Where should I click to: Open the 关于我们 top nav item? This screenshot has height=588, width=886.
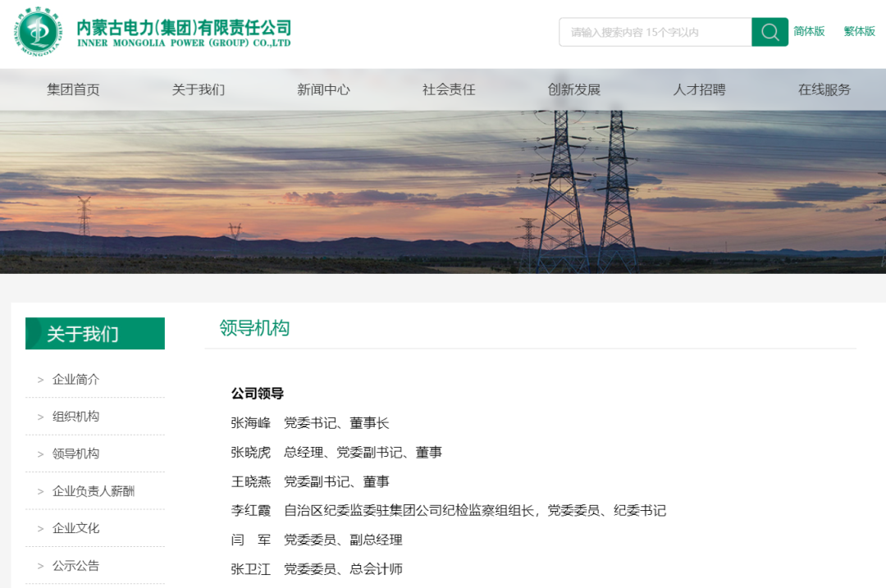tap(199, 90)
